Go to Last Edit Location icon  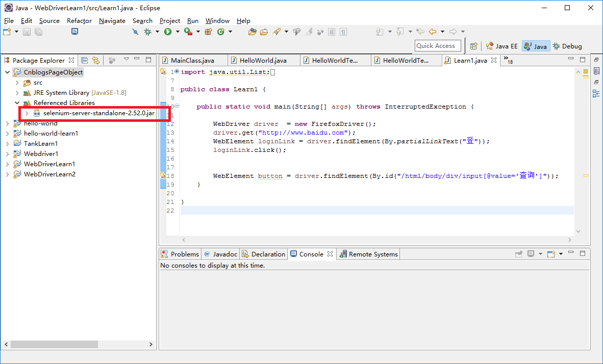[x=420, y=32]
